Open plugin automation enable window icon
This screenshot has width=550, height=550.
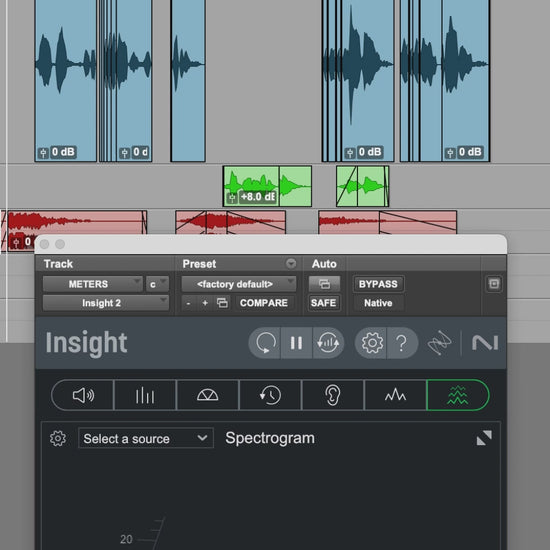[x=324, y=284]
